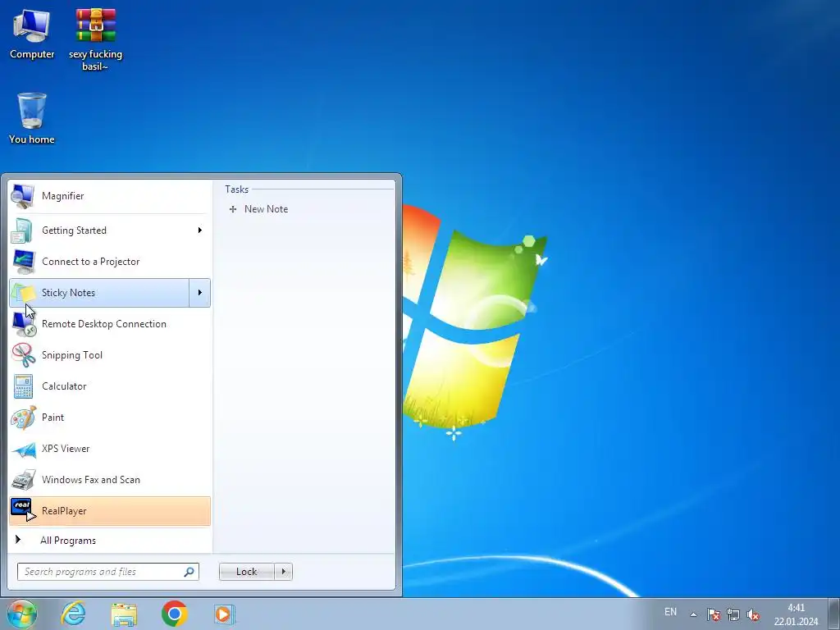This screenshot has width=840, height=630.
Task: Click the Paint label text
Action: point(52,418)
